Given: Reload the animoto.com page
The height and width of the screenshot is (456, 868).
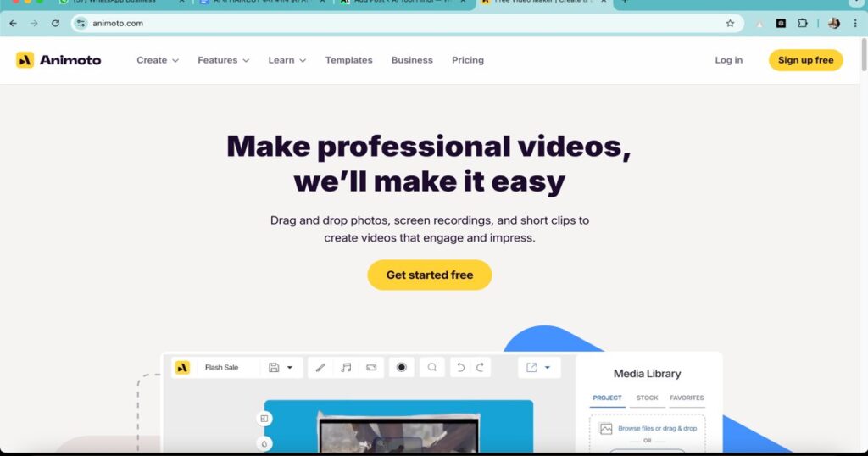Looking at the screenshot, I should [55, 23].
